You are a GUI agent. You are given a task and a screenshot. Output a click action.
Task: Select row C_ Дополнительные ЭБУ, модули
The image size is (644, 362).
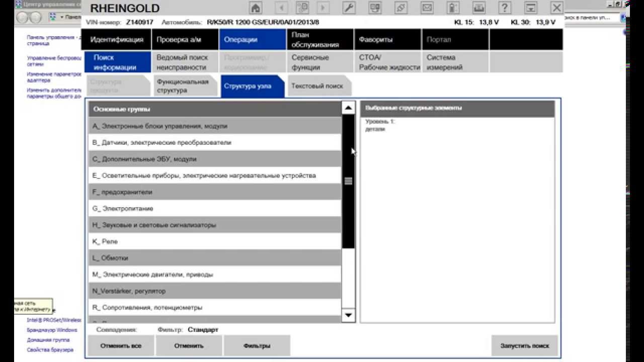click(215, 159)
